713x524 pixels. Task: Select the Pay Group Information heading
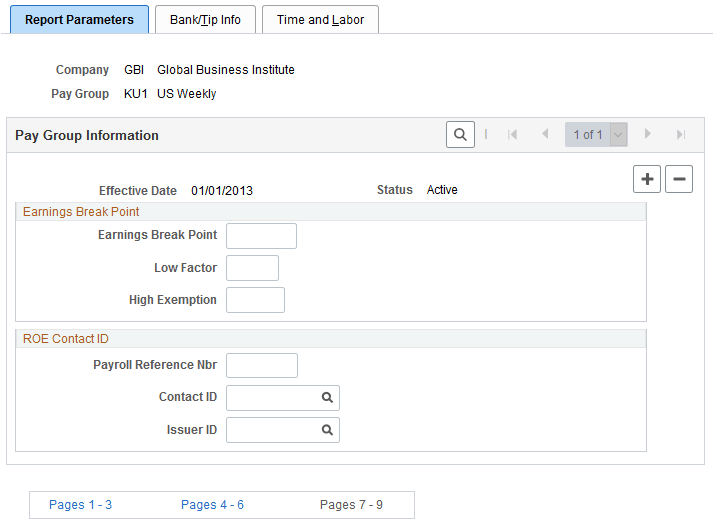pos(87,136)
